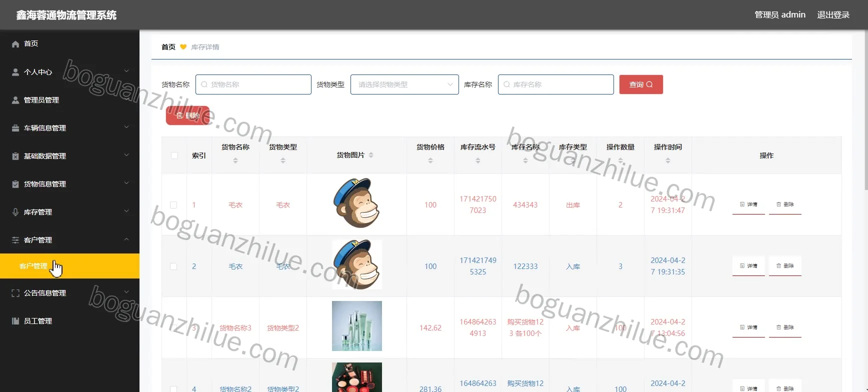Sort table by 货物名称 column arrows
868x392 pixels.
click(x=235, y=160)
